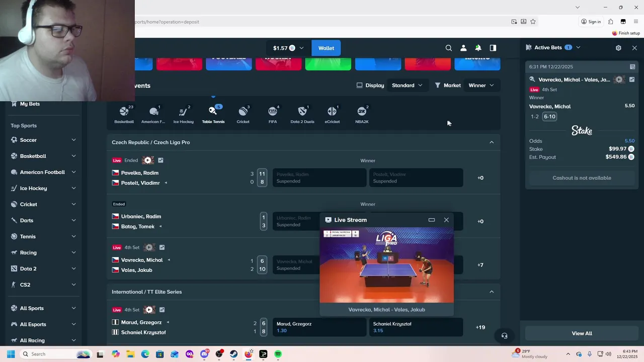Open the site search magnifier icon
The width and height of the screenshot is (644, 362).
[448, 48]
